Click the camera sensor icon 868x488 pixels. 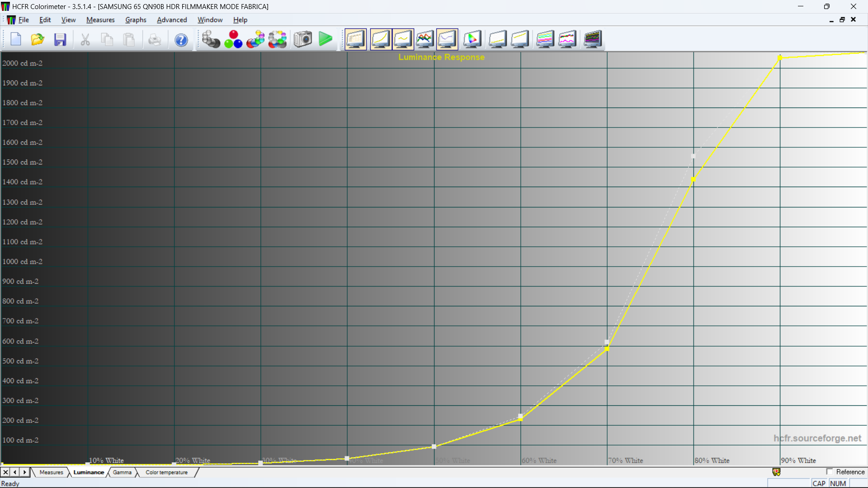click(x=302, y=39)
